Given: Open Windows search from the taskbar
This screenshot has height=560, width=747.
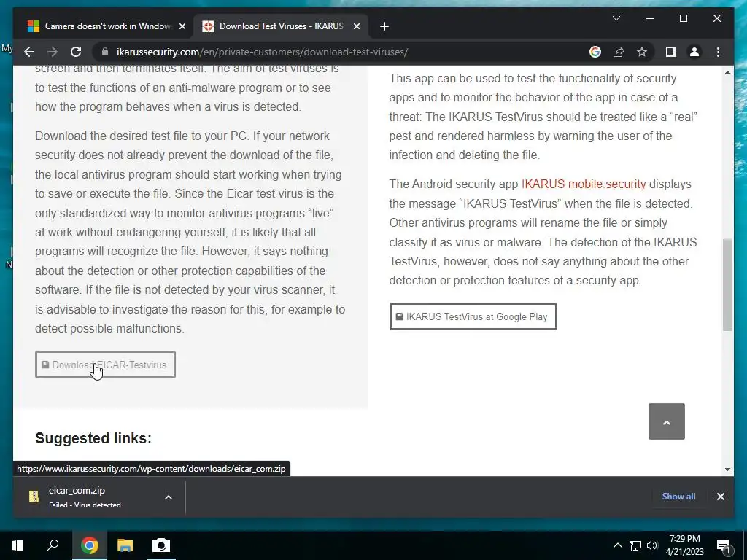Looking at the screenshot, I should click(x=53, y=545).
